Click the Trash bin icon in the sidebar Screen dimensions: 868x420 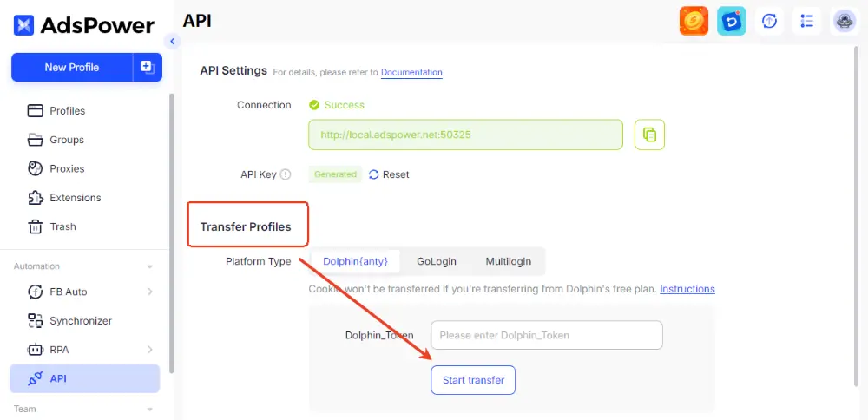tap(35, 226)
